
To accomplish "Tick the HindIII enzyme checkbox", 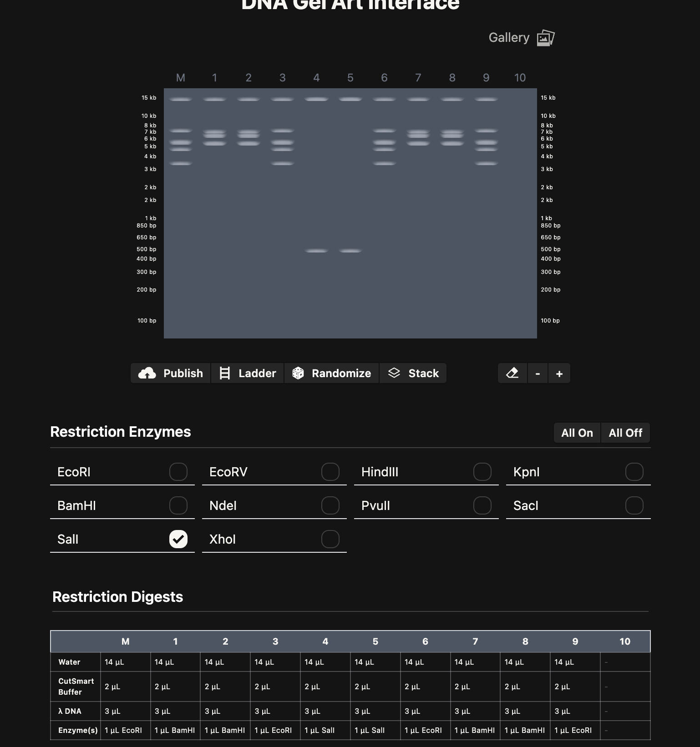I will pyautogui.click(x=482, y=472).
